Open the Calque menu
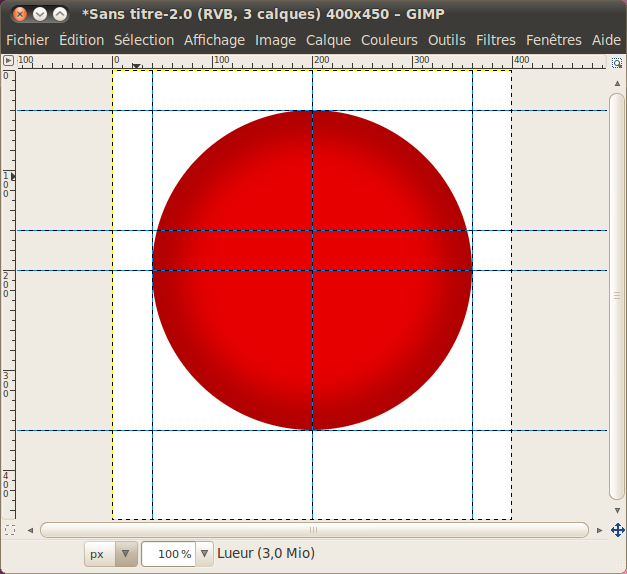 pos(328,40)
